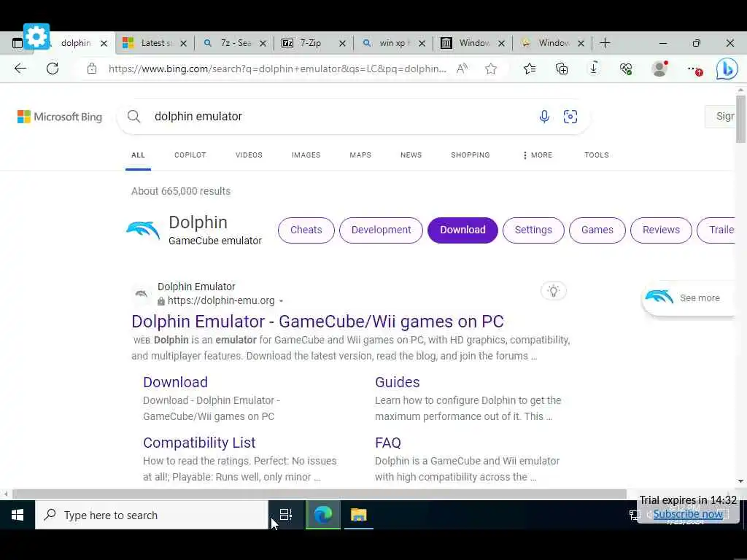Open Tab actions menu icon
747x560 pixels.
tap(18, 43)
